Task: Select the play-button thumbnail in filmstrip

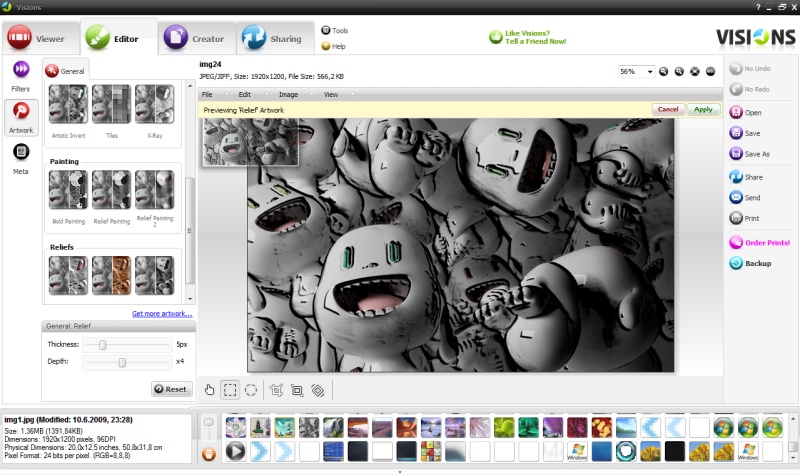Action: click(235, 452)
